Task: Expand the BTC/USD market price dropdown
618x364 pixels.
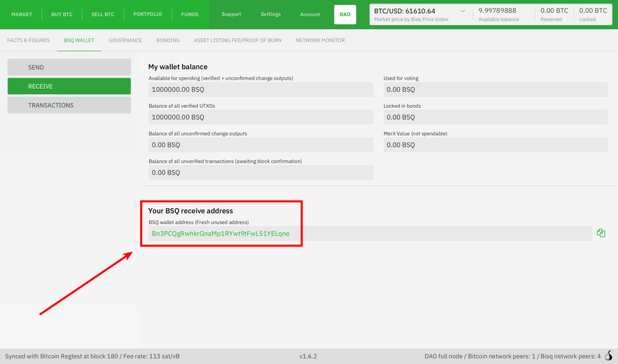Action: [x=461, y=11]
